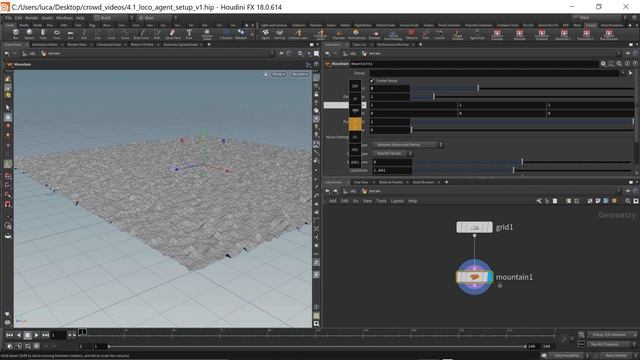Open the fractal type dropdown

393,153
